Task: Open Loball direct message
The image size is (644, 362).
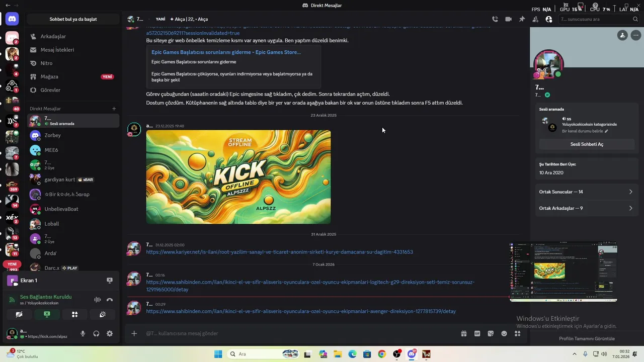Action: pyautogui.click(x=73, y=224)
